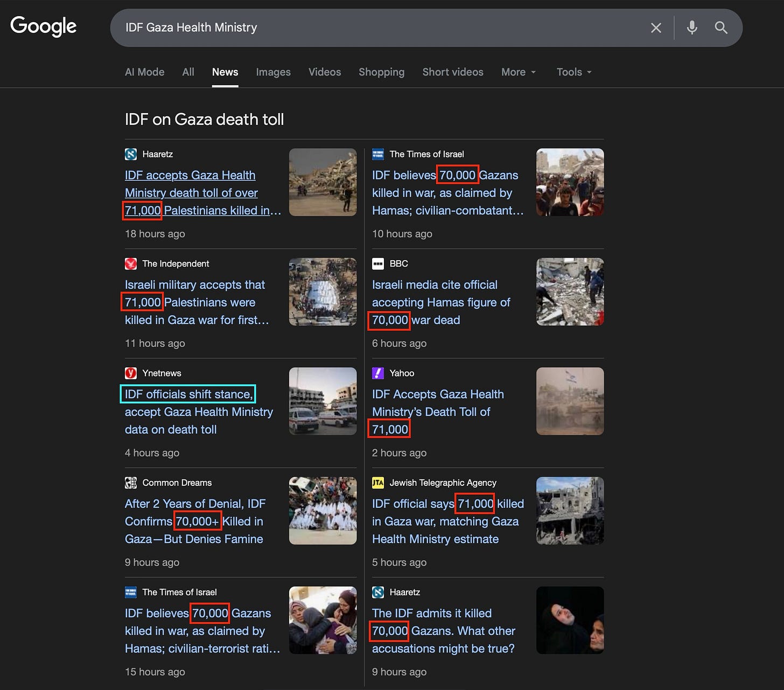Viewport: 784px width, 690px height.
Task: Click the 'BBC' source name
Action: click(x=398, y=263)
